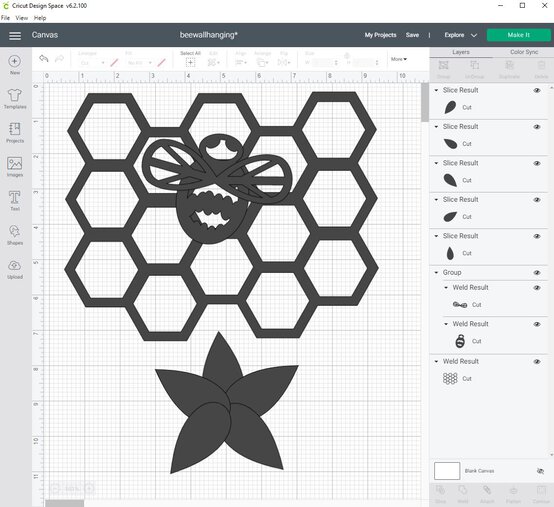This screenshot has width=554, height=507.
Task: Open the Templates panel
Action: click(x=15, y=99)
